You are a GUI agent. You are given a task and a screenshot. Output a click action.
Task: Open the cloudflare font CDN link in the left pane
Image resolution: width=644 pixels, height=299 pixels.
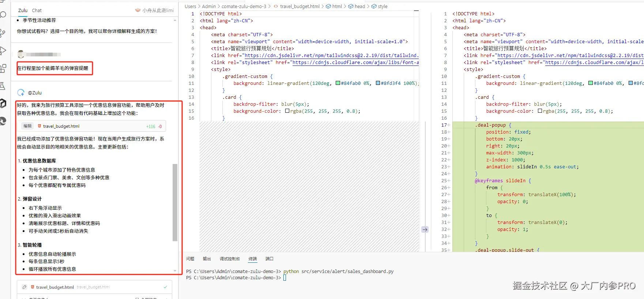click(355, 63)
